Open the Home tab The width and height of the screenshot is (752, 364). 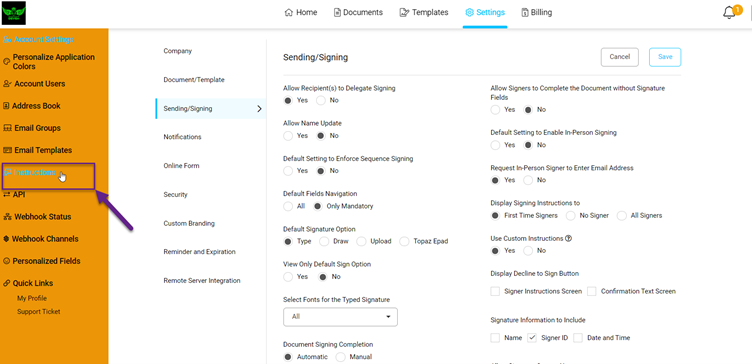301,12
